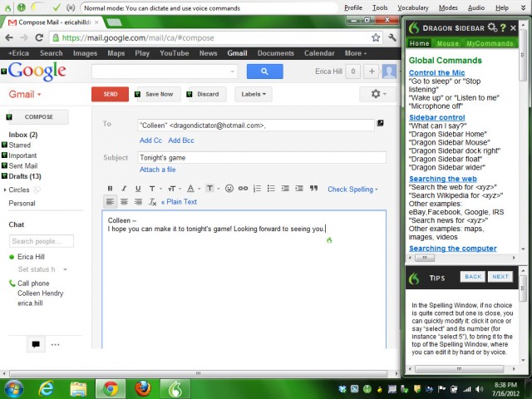Open the Drafts (13) folder
Screen dimensions: 532x399
[x=24, y=176]
